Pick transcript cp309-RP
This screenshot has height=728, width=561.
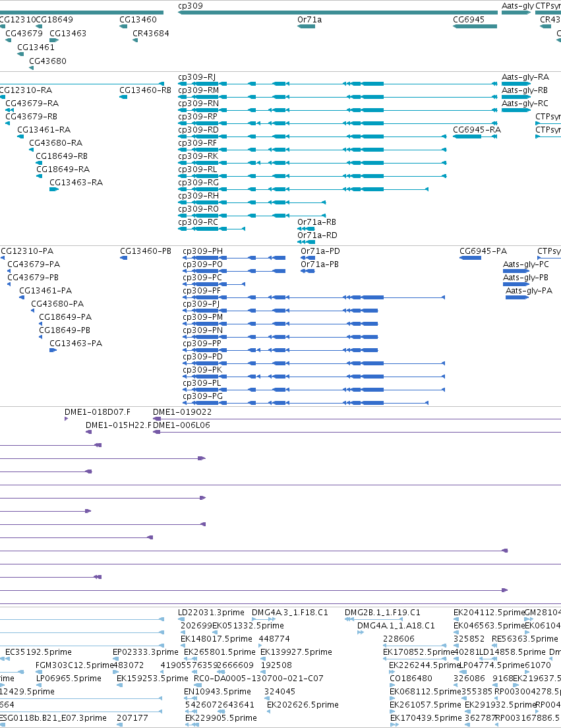pyautogui.click(x=198, y=117)
